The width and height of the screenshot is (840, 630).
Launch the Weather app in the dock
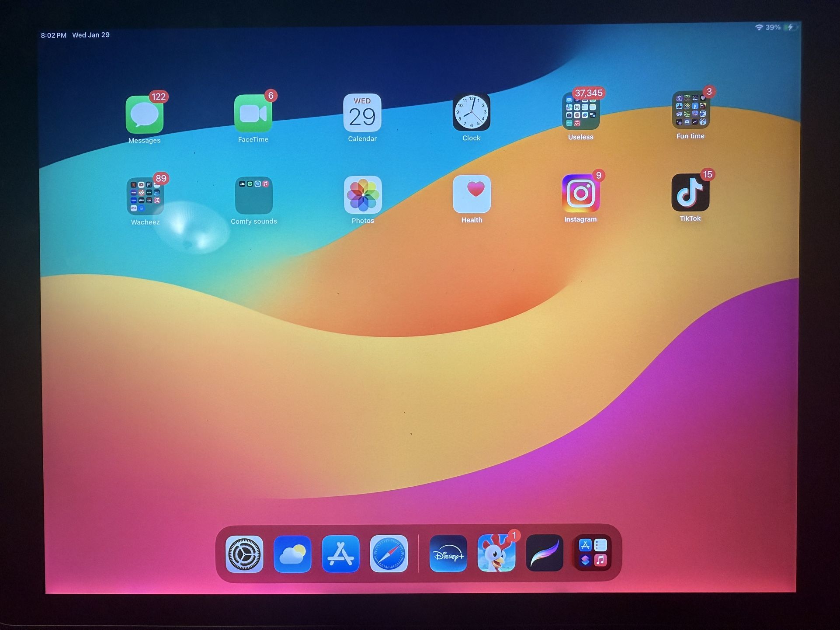tap(292, 555)
